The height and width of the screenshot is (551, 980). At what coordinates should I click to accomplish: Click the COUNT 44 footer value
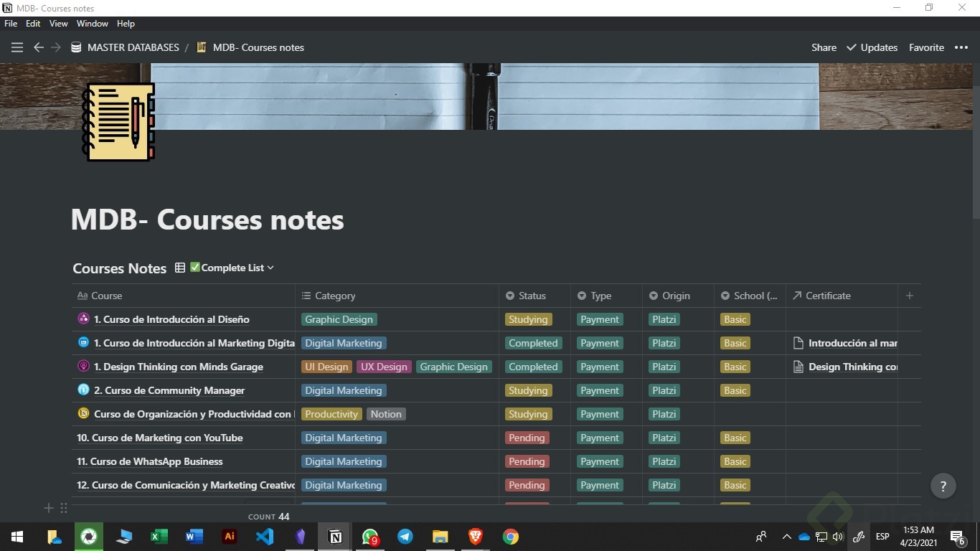(x=269, y=517)
